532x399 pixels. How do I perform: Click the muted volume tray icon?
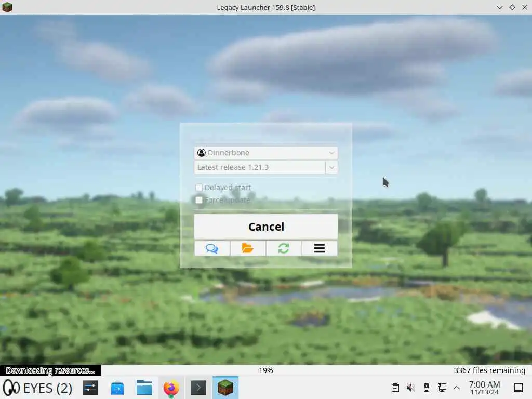410,388
